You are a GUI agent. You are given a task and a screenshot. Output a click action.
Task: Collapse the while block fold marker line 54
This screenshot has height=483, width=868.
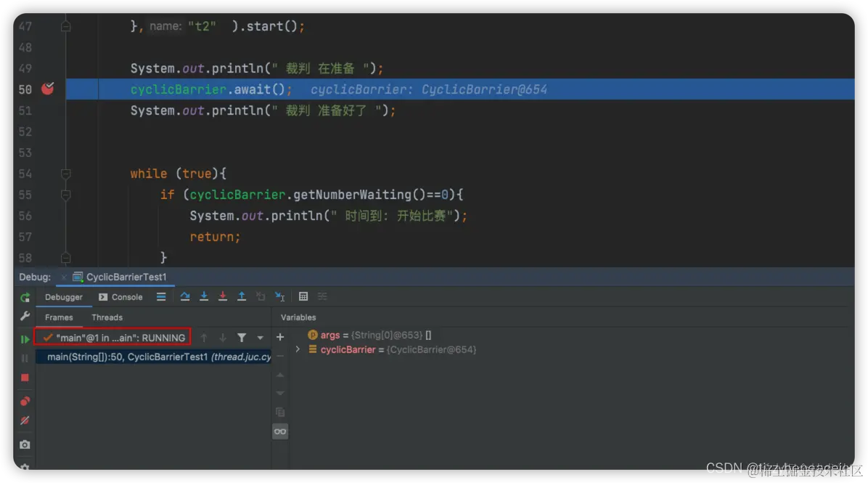tap(66, 174)
